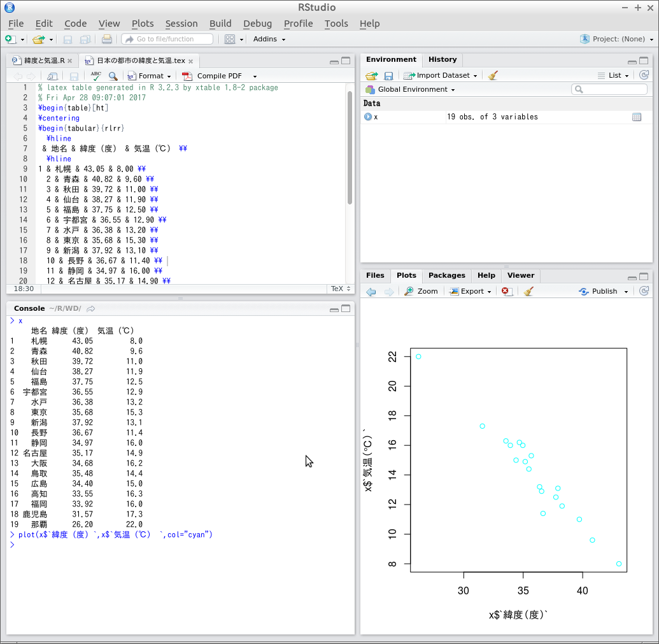This screenshot has width=659, height=644.
Task: Close the 日本の都市の緯度と気温.tex tab
Action: click(x=191, y=61)
